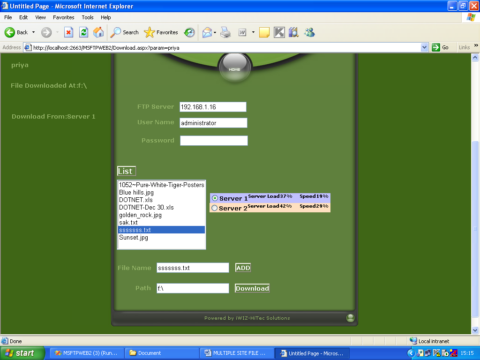Click the address URL field
480x360 pixels.
222,48
